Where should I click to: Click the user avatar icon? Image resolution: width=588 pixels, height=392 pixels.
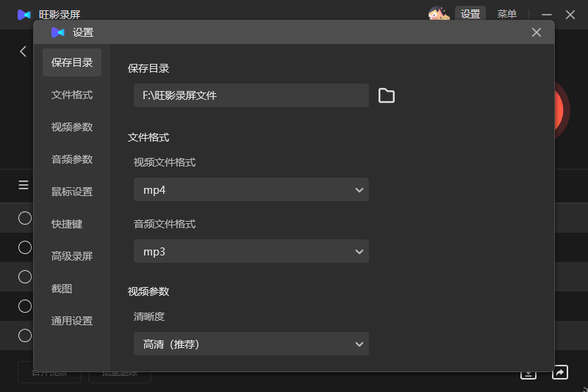pos(439,14)
